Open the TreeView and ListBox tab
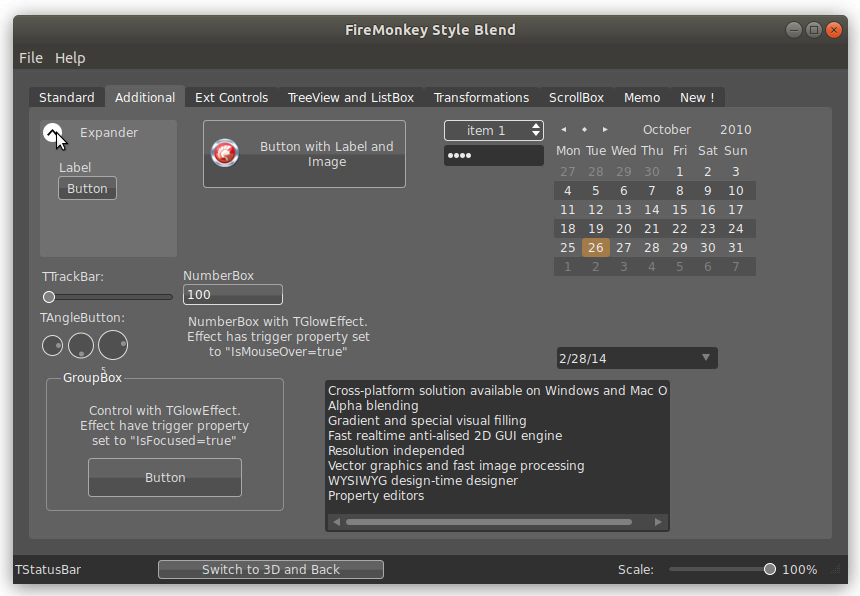Viewport: 860px width, 596px height. [350, 98]
